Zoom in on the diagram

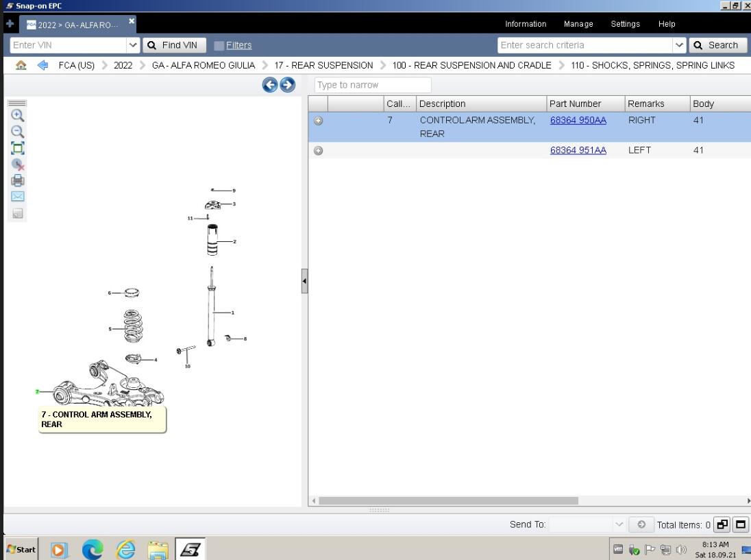(17, 115)
